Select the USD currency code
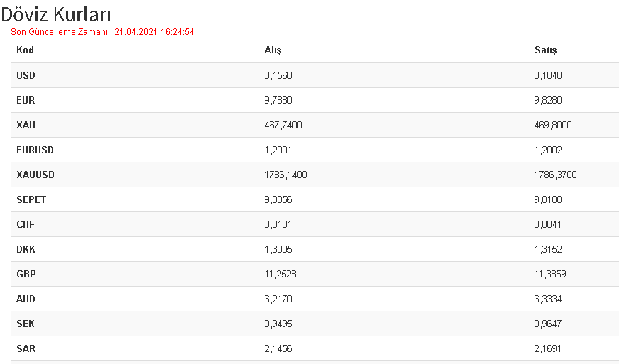 coord(26,75)
